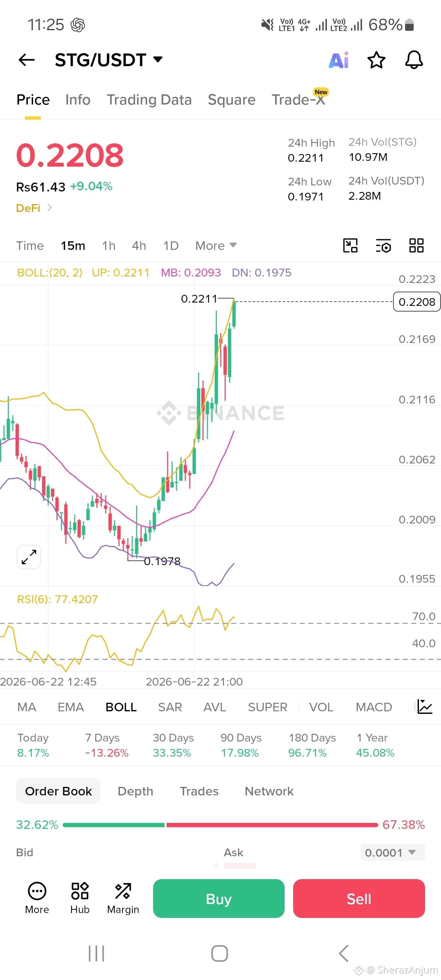Screen dimensions: 441x980
Task: Tap the large 0.2208 price
Action: coord(70,155)
